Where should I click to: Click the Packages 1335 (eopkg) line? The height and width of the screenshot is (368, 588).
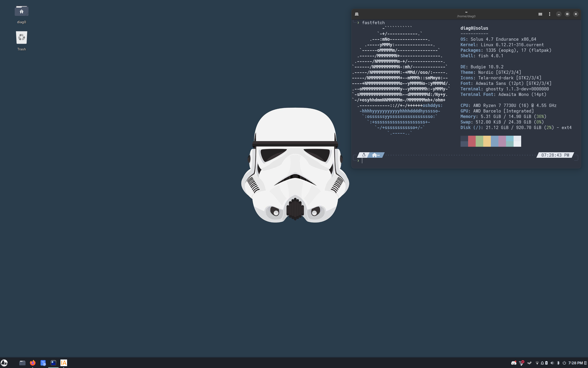tap(506, 50)
